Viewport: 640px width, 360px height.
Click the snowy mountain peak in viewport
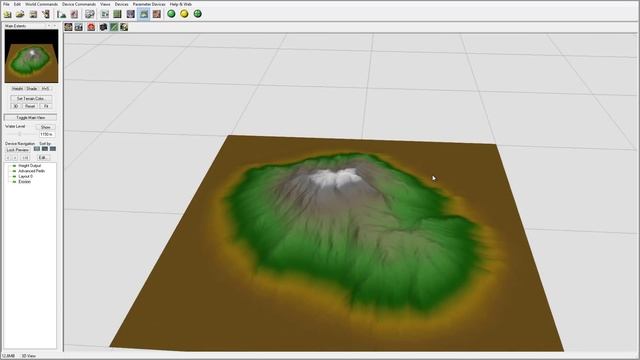336,178
